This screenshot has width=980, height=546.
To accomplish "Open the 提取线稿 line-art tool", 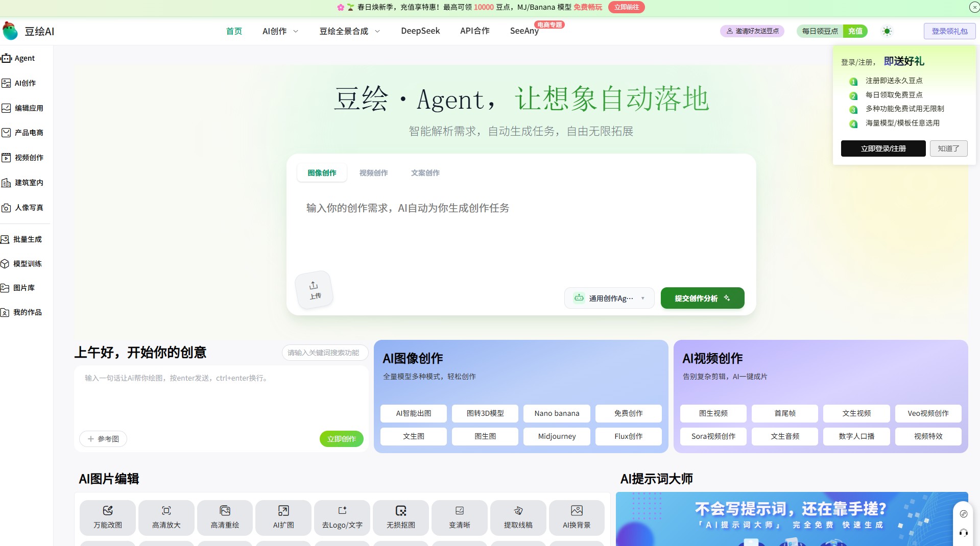I will coord(518,517).
